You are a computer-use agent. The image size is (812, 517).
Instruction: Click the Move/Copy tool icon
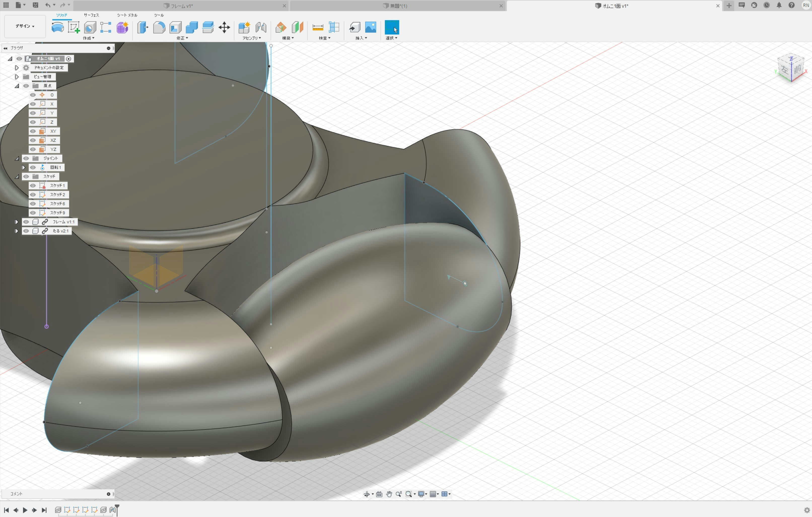coord(224,27)
